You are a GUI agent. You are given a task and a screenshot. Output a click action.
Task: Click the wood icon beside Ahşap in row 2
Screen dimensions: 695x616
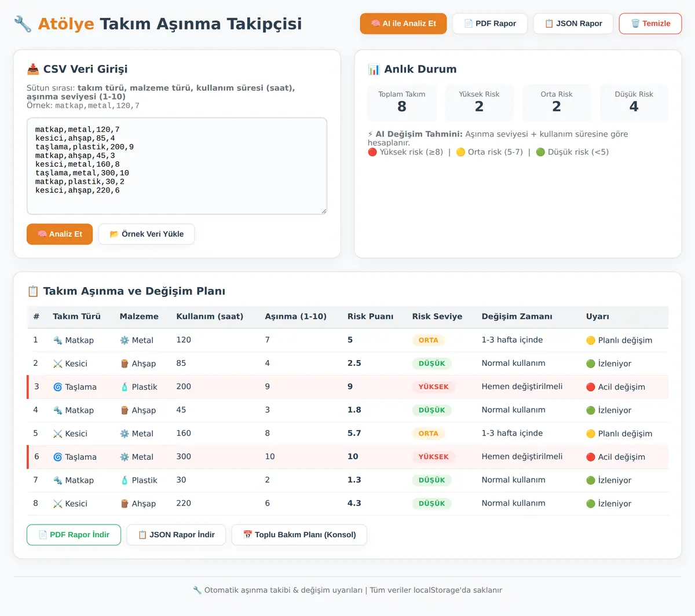tap(124, 364)
